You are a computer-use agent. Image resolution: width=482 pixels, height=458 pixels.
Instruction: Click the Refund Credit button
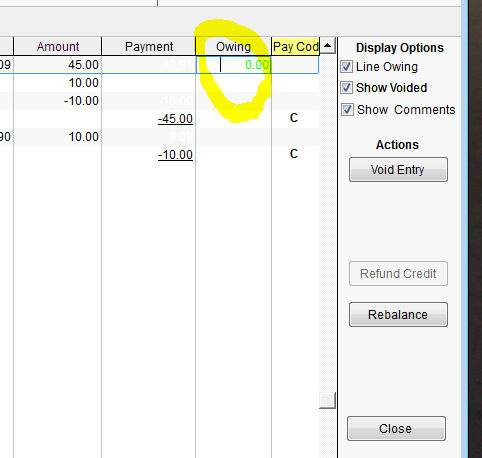pos(398,274)
